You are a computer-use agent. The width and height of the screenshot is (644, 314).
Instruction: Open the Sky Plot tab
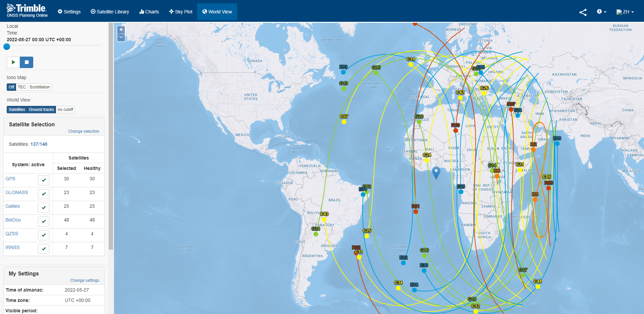(x=181, y=12)
